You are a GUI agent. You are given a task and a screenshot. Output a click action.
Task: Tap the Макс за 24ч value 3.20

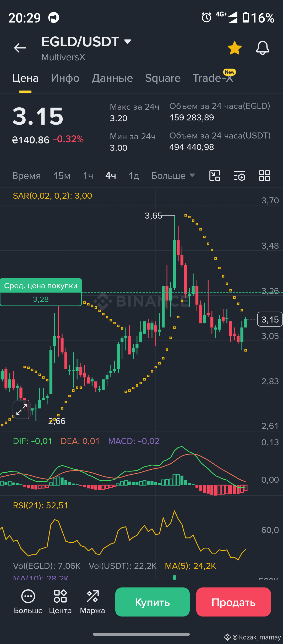click(x=119, y=118)
